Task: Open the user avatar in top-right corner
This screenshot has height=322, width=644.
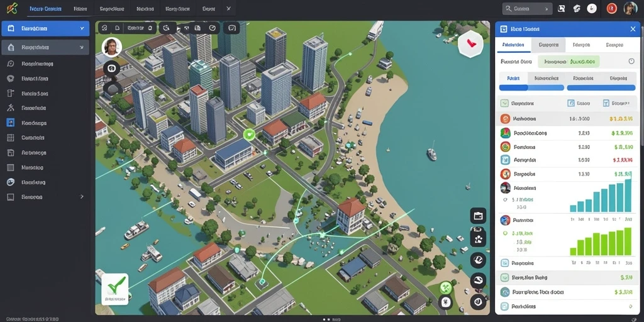Action: click(x=630, y=8)
